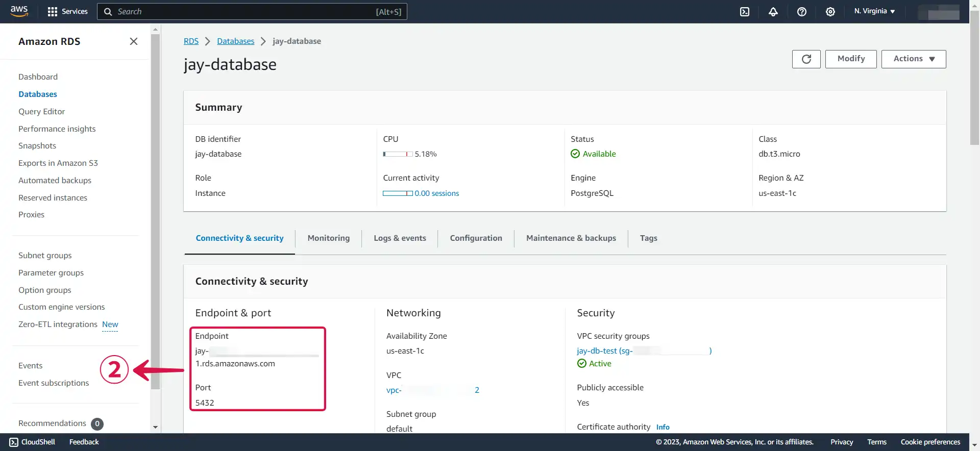Open Feedback in the footer
Image resolution: width=980 pixels, height=451 pixels.
[84, 442]
